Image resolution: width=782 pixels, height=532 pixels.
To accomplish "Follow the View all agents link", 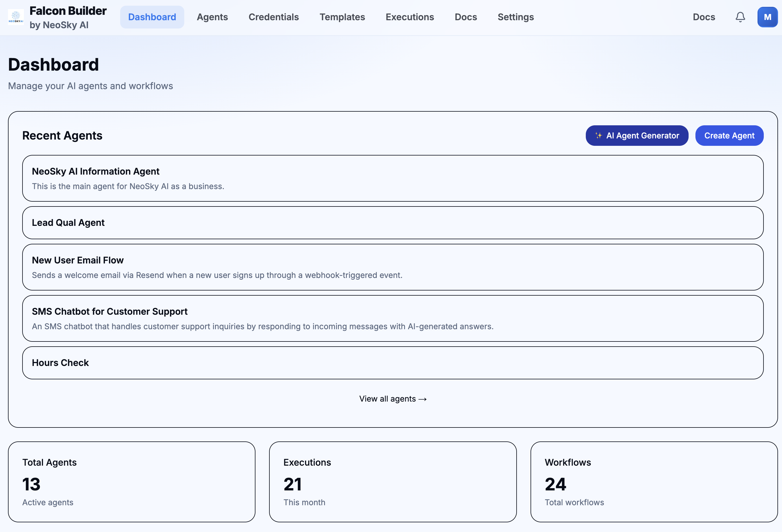I will click(393, 399).
